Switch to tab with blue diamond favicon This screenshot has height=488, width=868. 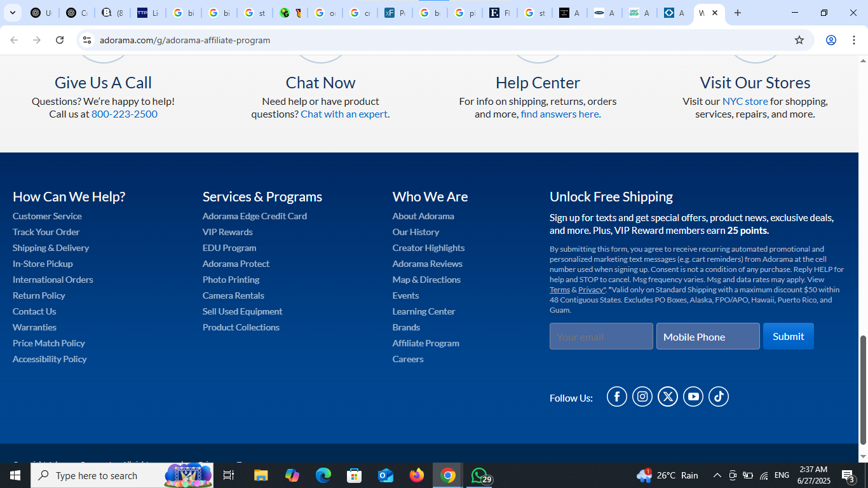click(674, 13)
